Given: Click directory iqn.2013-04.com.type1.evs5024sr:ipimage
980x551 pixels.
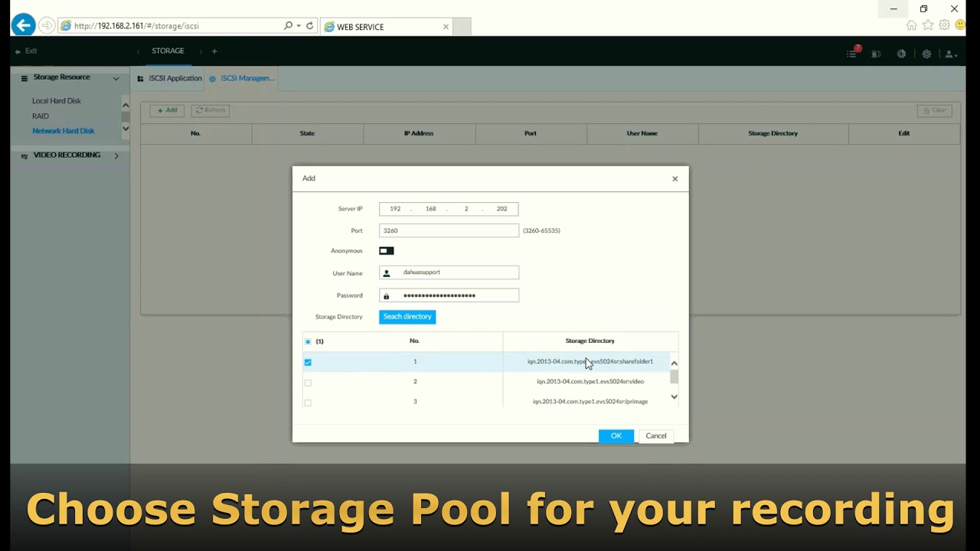Looking at the screenshot, I should [590, 402].
